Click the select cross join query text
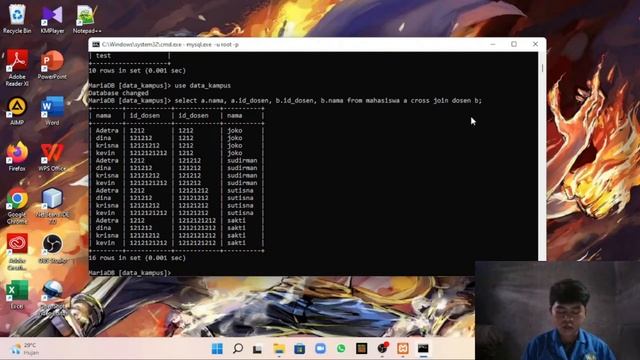Screen dimensions: 640x360 [328, 100]
